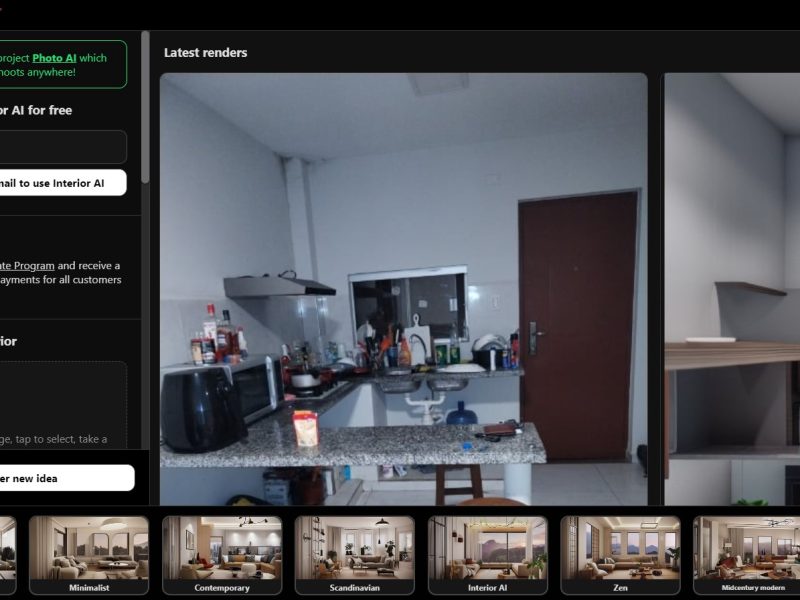Viewport: 800px width, 600px height.
Task: Click the 'Latest renders' heading
Action: point(206,53)
